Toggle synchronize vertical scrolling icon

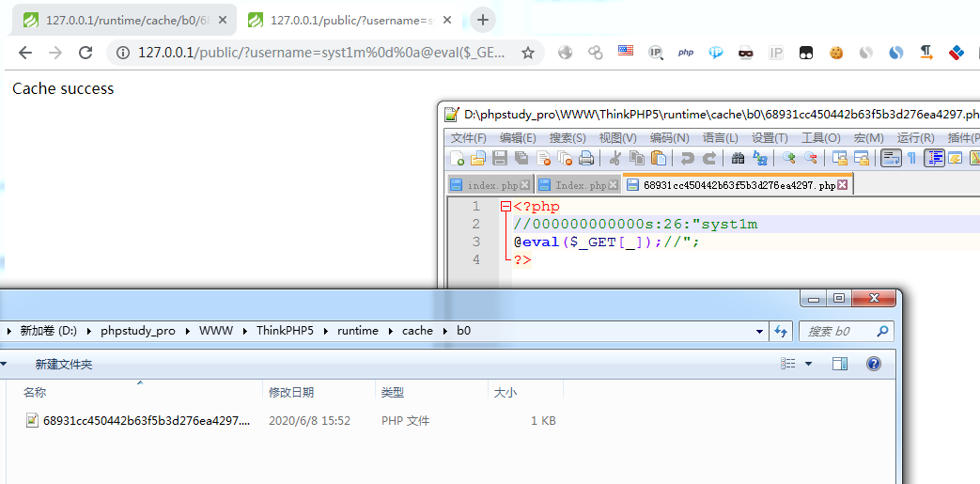pyautogui.click(x=839, y=158)
